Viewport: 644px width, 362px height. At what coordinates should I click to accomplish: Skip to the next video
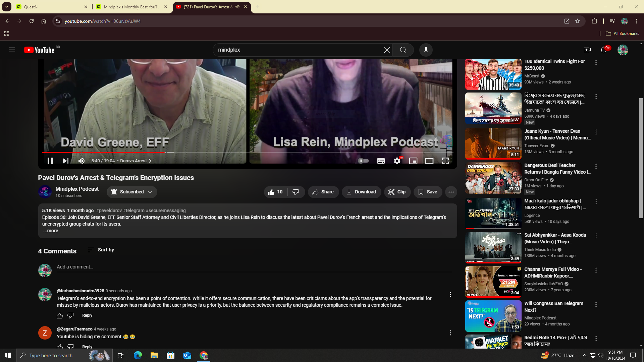click(65, 161)
